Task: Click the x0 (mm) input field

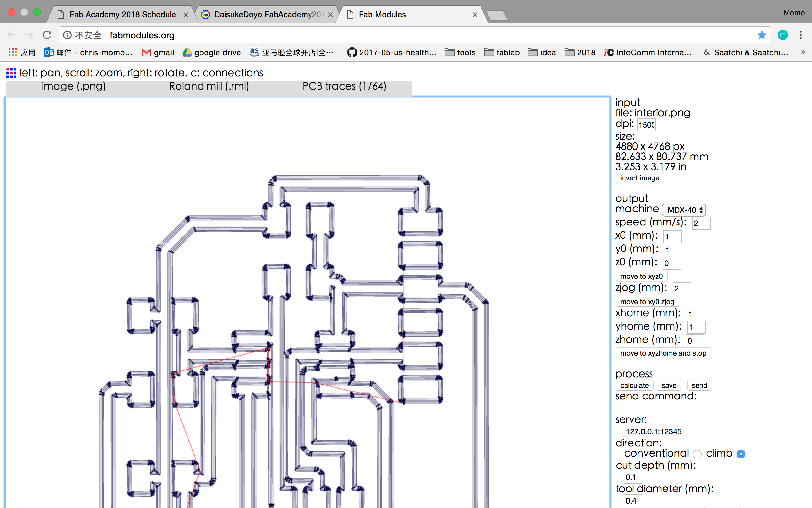Action: point(672,237)
